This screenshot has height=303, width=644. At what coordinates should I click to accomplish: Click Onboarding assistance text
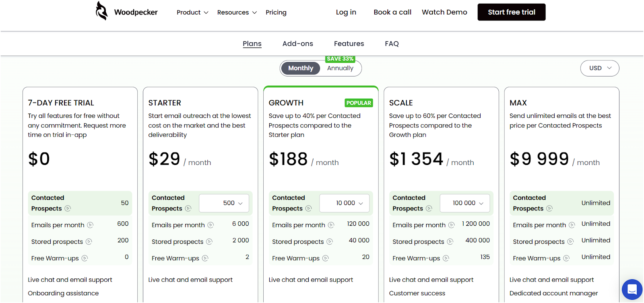coord(63,293)
